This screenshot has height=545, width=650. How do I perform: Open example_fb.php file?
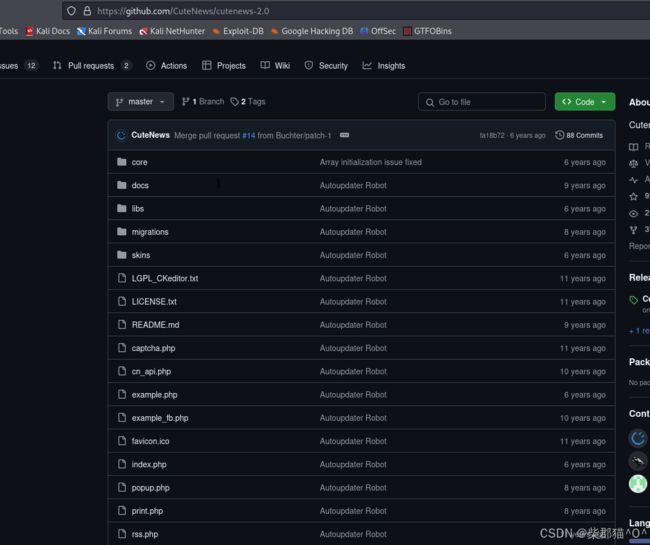(160, 418)
